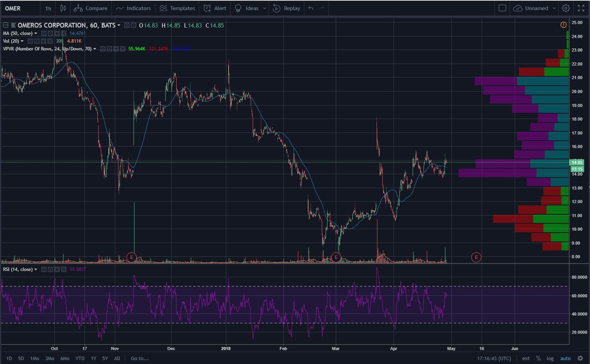Click the plus icon on Vol row
The image size is (590, 364).
coord(43,41)
